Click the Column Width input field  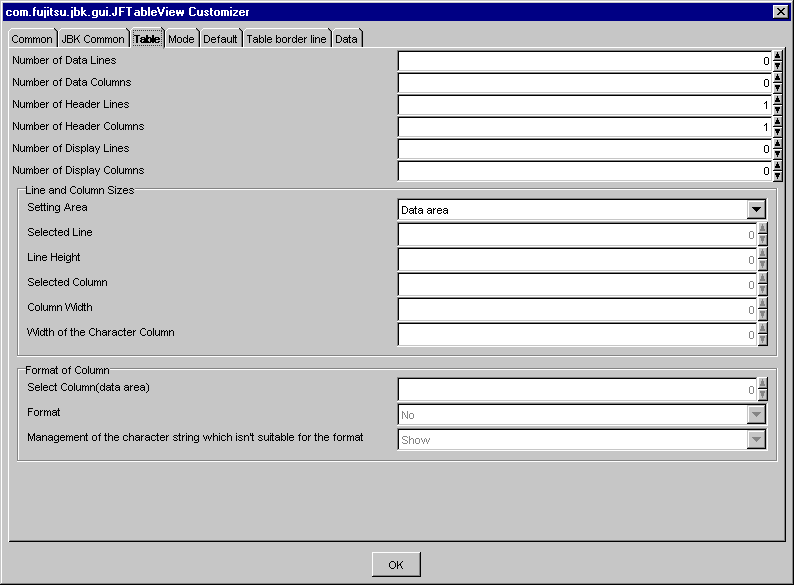(577, 310)
